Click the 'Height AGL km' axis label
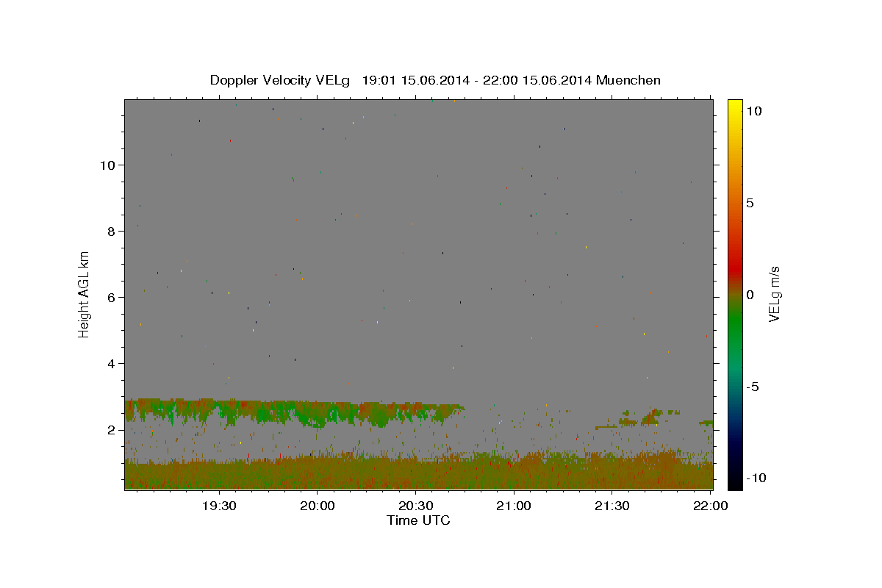Viewport: 882px width, 588px height. [x=84, y=294]
